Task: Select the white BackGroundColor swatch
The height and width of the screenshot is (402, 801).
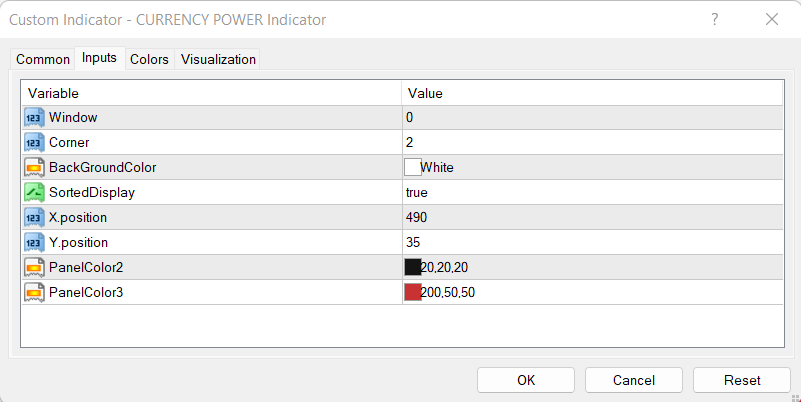Action: 412,168
